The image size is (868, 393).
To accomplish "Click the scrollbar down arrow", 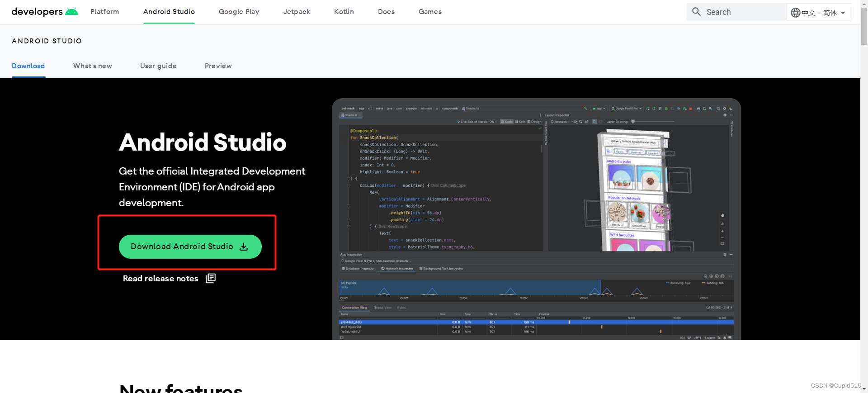I will (864, 389).
